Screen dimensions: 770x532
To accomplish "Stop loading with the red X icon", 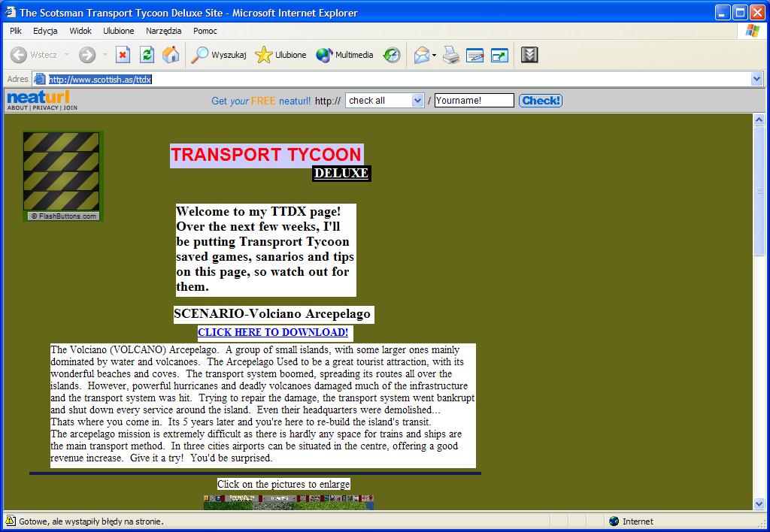I will point(123,55).
